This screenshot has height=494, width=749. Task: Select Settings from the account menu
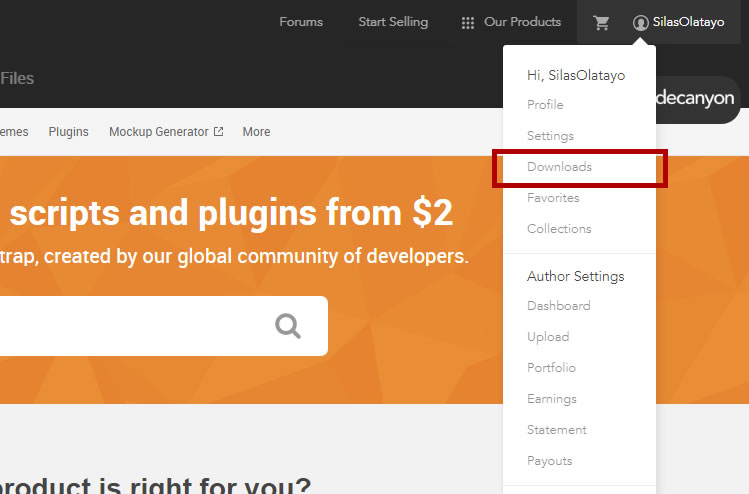tap(550, 136)
